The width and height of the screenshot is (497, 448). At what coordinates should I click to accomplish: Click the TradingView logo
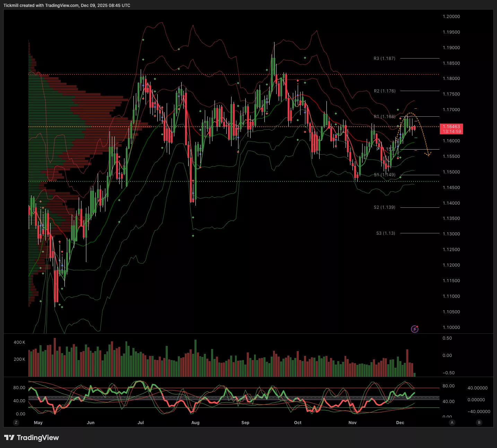tap(32, 438)
